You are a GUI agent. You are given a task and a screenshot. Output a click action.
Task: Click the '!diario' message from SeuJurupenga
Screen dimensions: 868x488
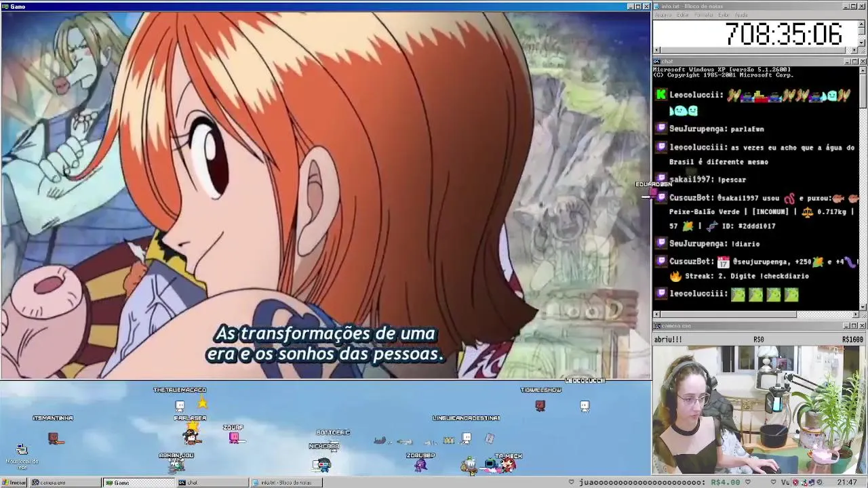(745, 243)
